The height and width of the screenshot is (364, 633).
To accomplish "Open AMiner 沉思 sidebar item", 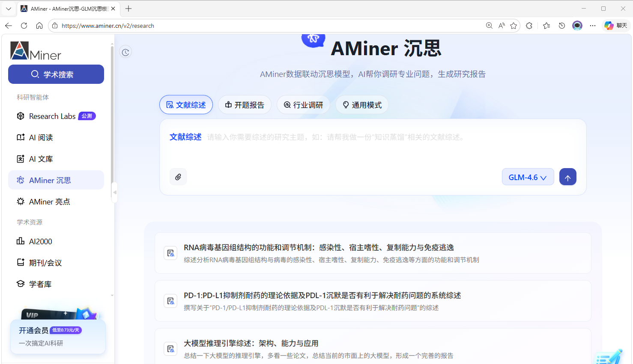I will (56, 180).
